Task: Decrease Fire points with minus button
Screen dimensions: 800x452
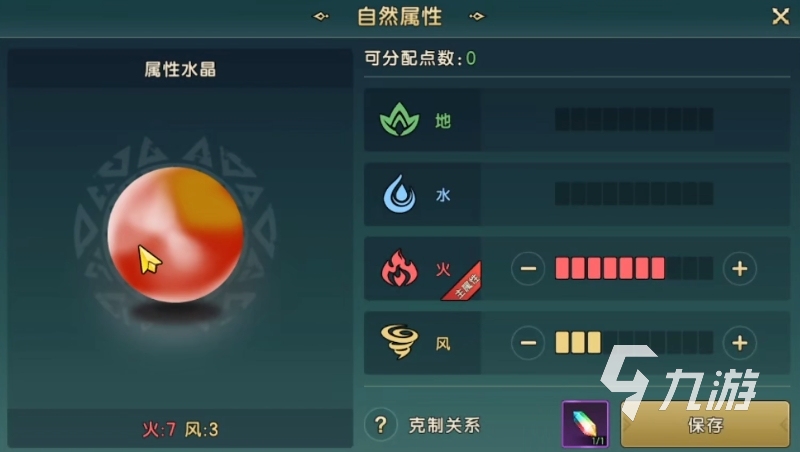Action: pos(528,268)
